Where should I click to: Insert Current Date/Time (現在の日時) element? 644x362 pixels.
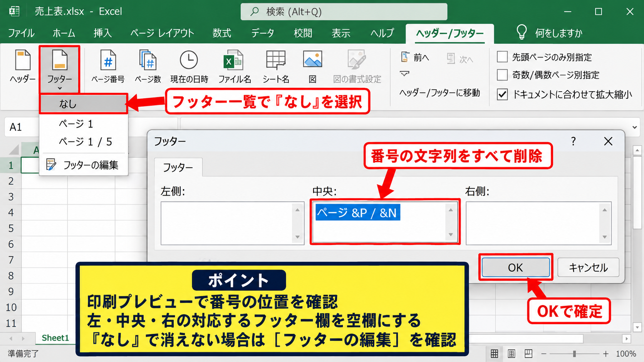(189, 67)
